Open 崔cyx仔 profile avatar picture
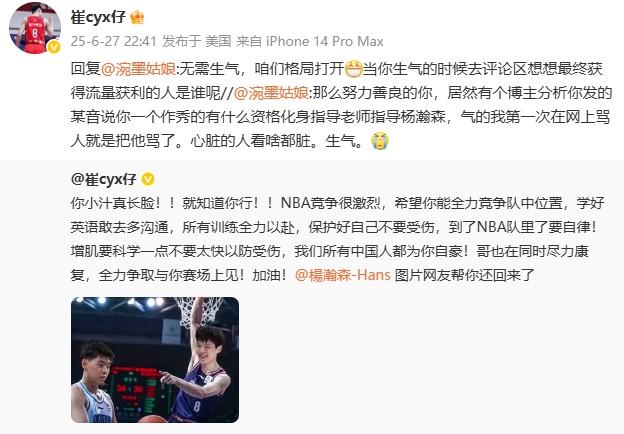The height and width of the screenshot is (434, 624). (35, 28)
